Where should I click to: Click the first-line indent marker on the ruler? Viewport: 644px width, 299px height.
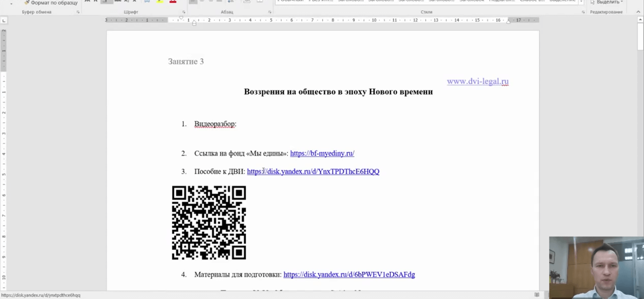(181, 18)
